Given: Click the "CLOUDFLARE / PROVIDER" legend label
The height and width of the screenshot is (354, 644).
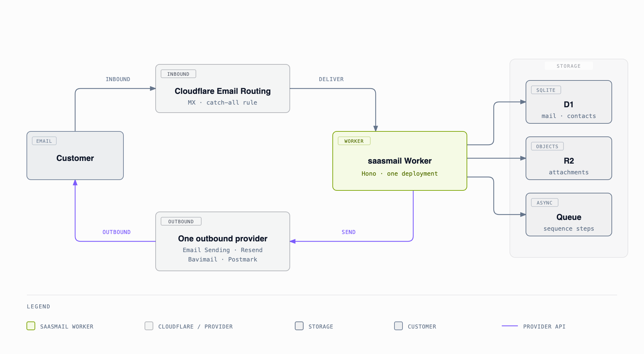Looking at the screenshot, I should pyautogui.click(x=195, y=327).
